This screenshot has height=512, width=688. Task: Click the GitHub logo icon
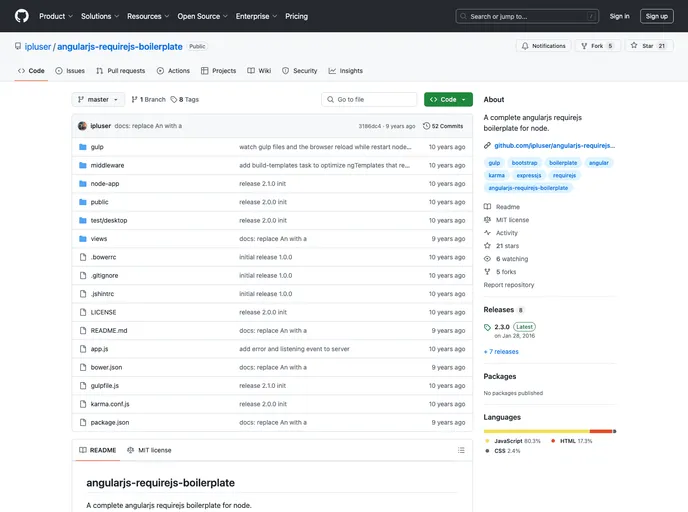[22, 16]
